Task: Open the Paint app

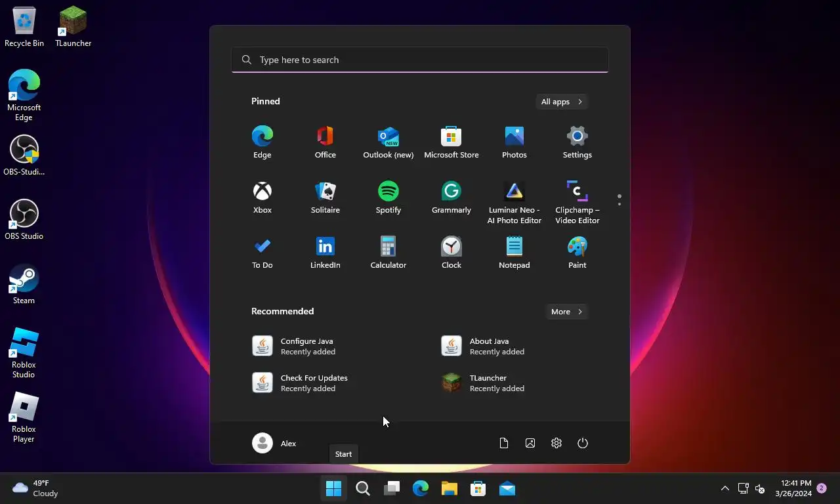Action: click(577, 253)
